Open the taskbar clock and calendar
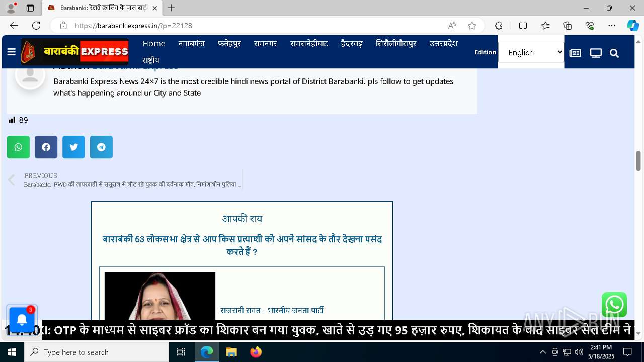The width and height of the screenshot is (644, 362). coord(601,352)
